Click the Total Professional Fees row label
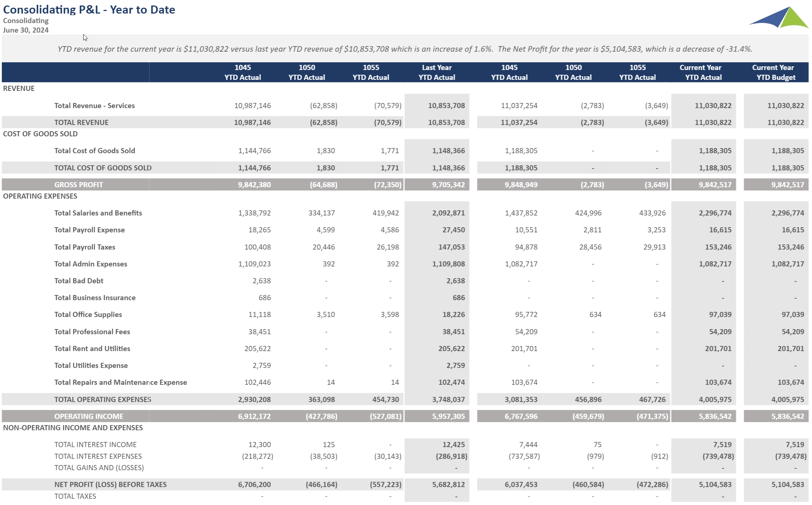The width and height of the screenshot is (812, 505). [92, 332]
